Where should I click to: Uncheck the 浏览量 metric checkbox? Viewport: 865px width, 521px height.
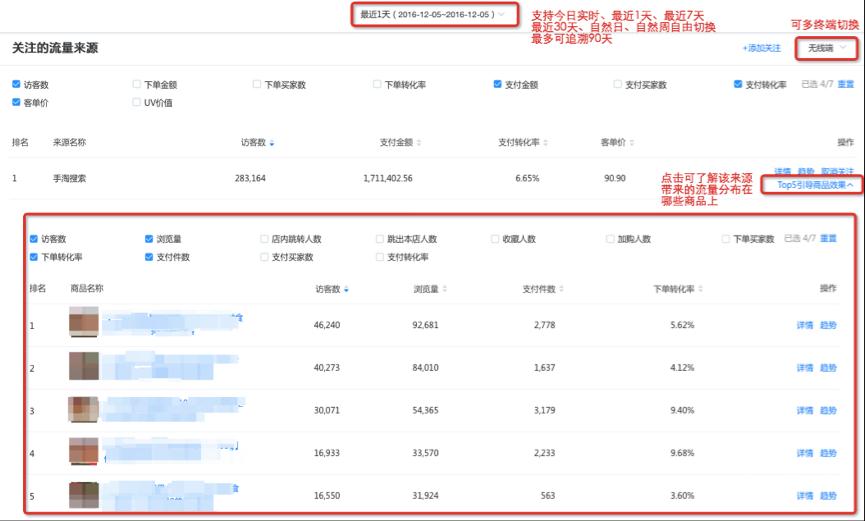(x=150, y=239)
